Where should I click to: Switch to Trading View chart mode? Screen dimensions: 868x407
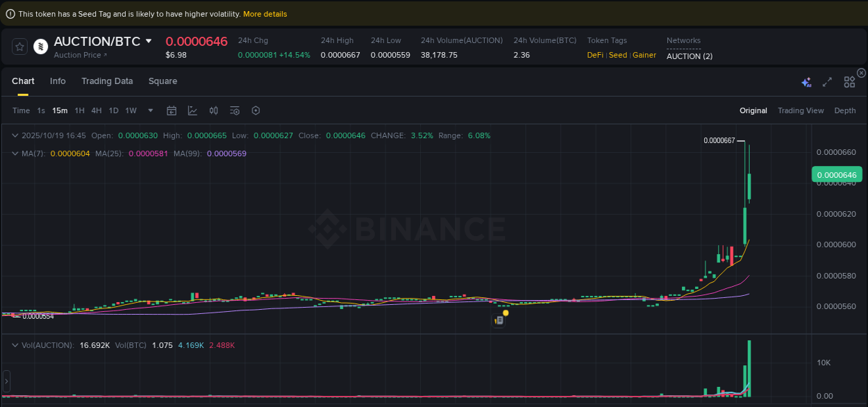click(x=801, y=110)
